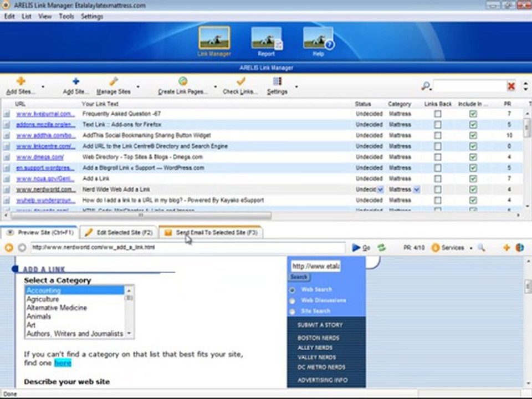
Task: Click the Search button on the web page
Action: pos(299,277)
